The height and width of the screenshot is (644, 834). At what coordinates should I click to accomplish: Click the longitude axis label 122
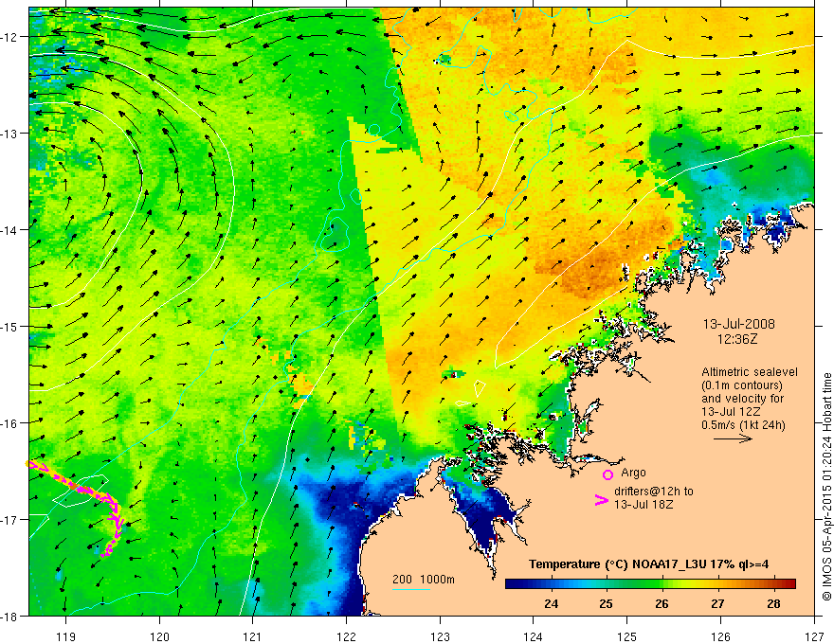(346, 636)
